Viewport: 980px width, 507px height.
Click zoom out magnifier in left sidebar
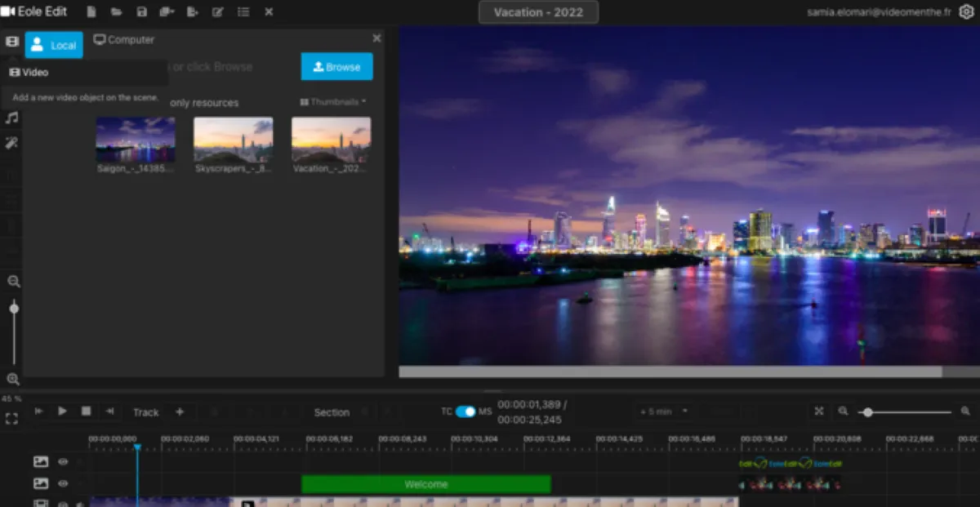coord(13,281)
